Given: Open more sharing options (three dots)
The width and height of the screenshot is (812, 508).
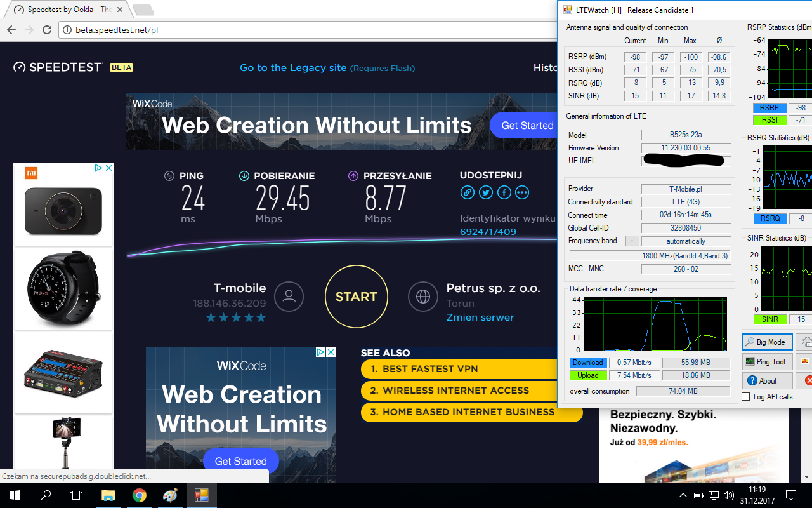Looking at the screenshot, I should tap(522, 192).
